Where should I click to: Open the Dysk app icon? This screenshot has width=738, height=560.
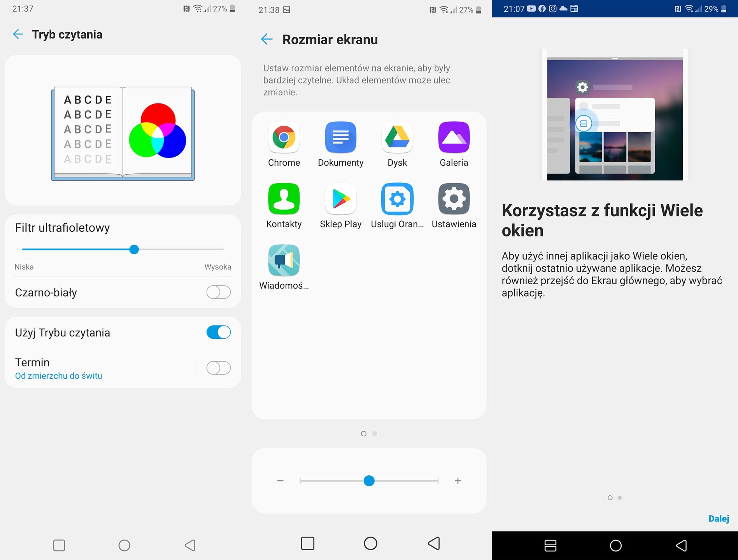point(397,137)
